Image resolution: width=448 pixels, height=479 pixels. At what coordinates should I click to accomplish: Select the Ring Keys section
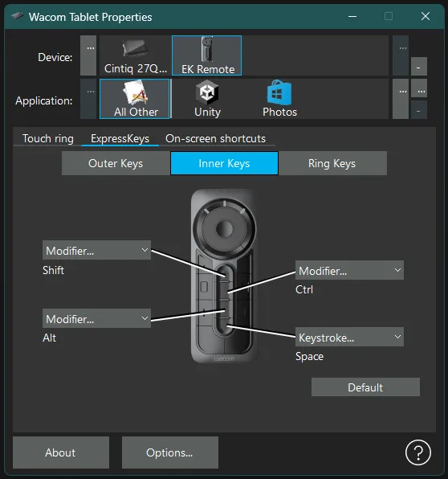click(x=332, y=163)
